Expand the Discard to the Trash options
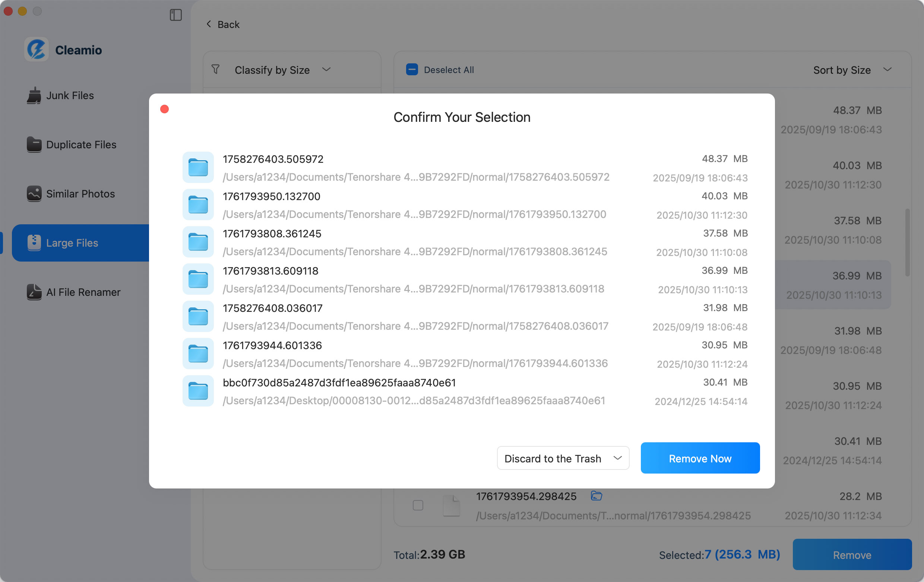 pyautogui.click(x=617, y=458)
